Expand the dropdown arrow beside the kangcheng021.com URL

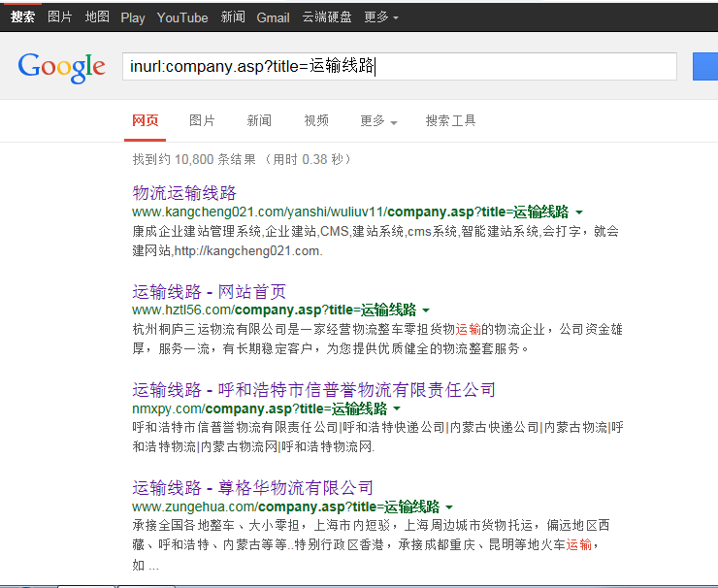579,212
